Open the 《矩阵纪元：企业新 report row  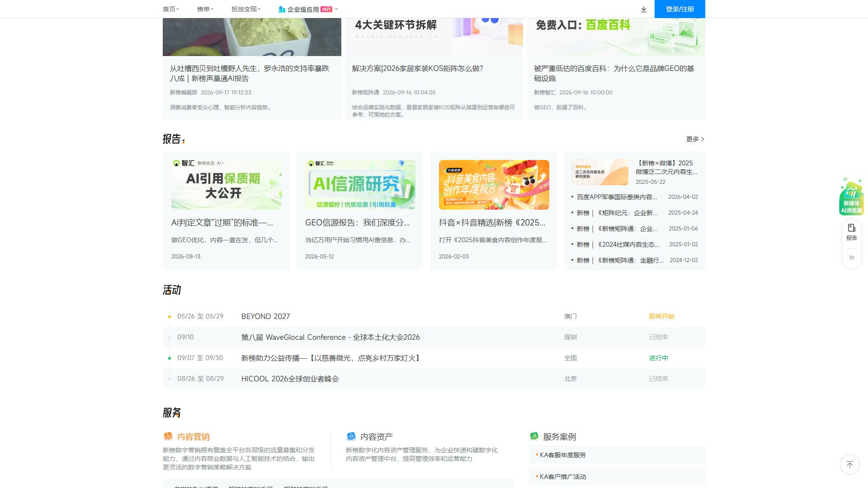635,213
